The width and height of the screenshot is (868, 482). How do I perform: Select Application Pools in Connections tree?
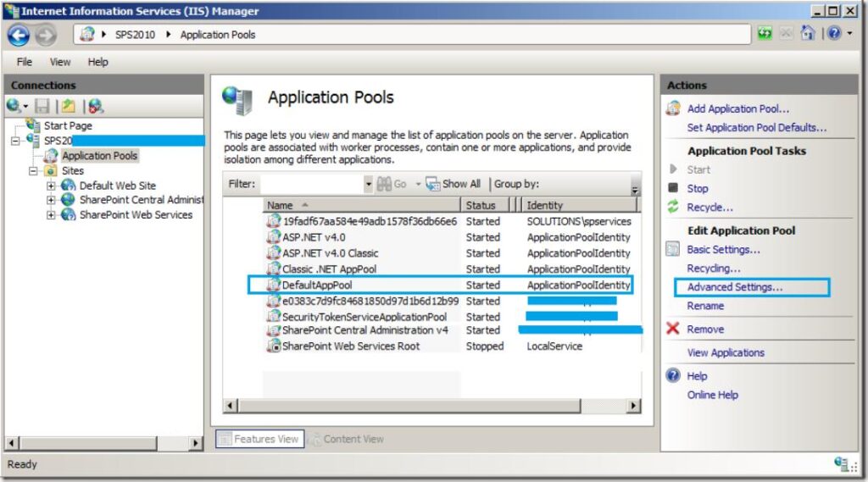[x=100, y=156]
